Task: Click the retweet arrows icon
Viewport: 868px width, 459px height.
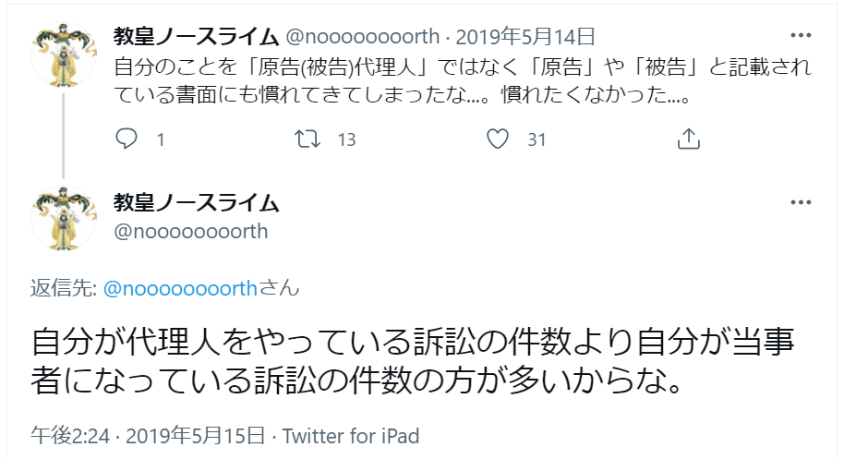Action: 307,139
